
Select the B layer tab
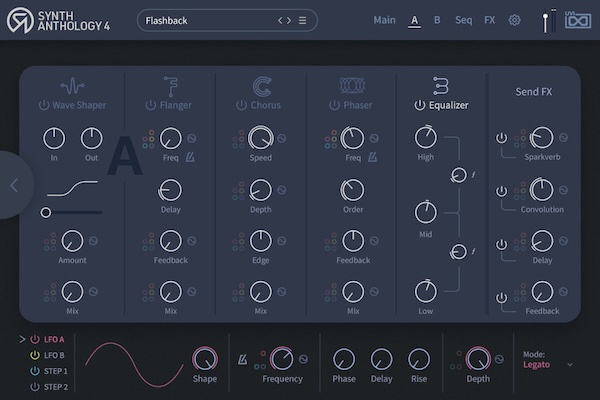(x=437, y=20)
